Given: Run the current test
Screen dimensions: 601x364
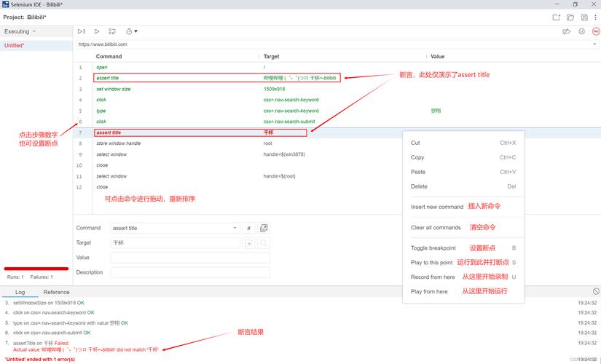Looking at the screenshot, I should click(97, 31).
